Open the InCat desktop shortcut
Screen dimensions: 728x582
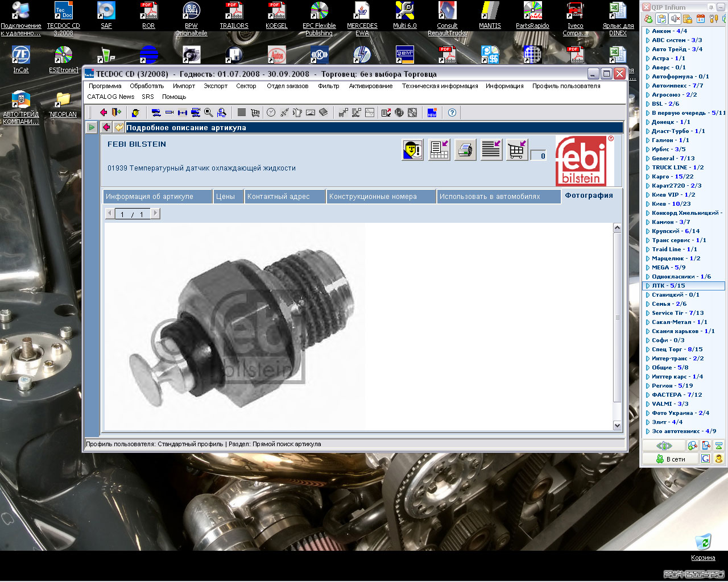[x=21, y=60]
